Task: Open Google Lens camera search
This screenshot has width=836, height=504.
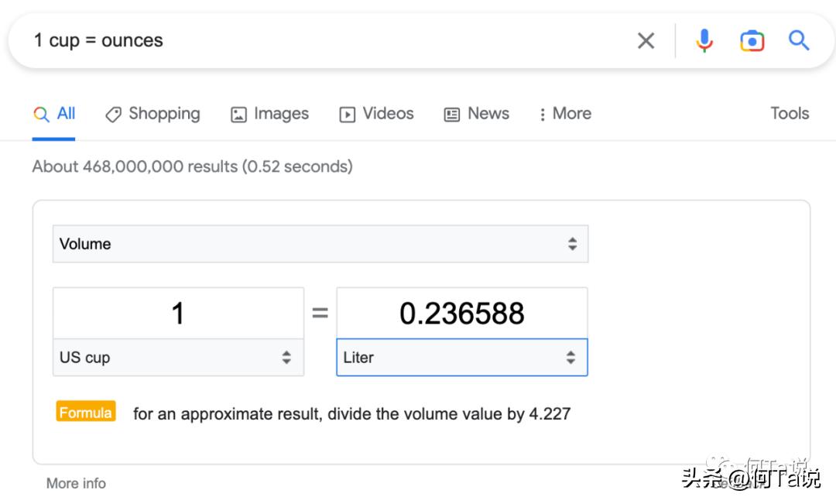Action: (x=752, y=40)
